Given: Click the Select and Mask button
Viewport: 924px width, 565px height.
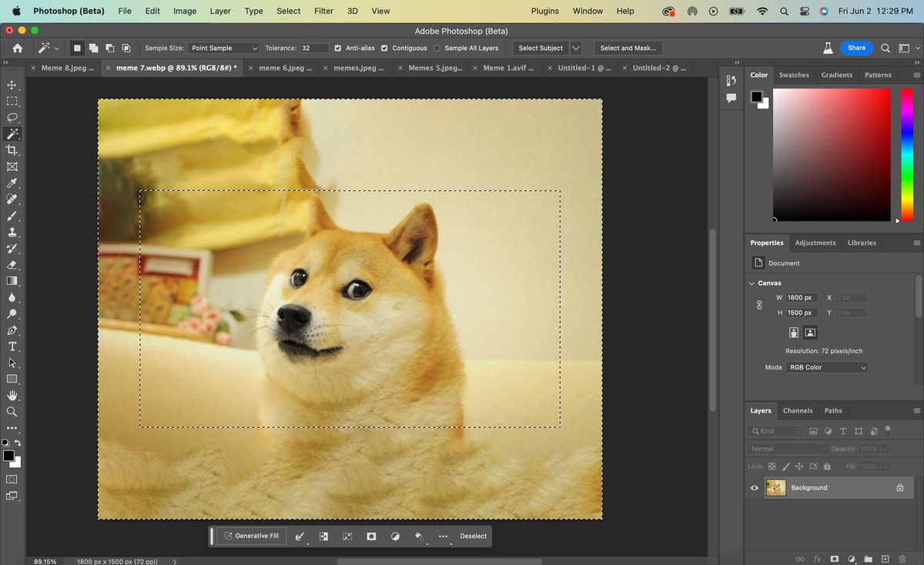Looking at the screenshot, I should (x=628, y=48).
